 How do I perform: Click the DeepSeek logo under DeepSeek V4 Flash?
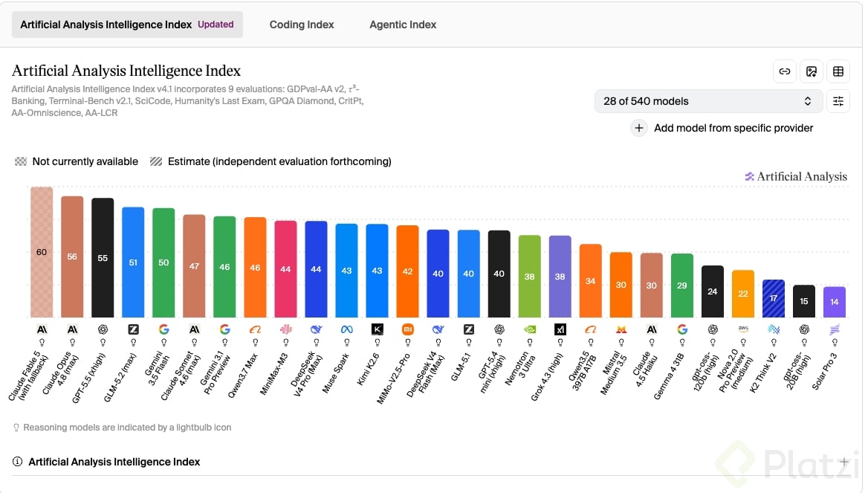point(438,329)
